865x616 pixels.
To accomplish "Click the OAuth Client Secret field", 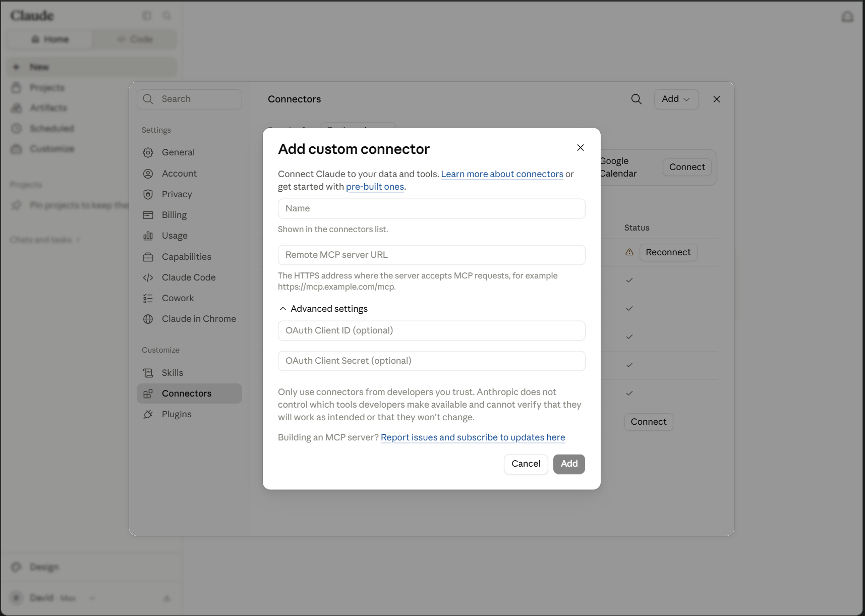I will [x=431, y=361].
